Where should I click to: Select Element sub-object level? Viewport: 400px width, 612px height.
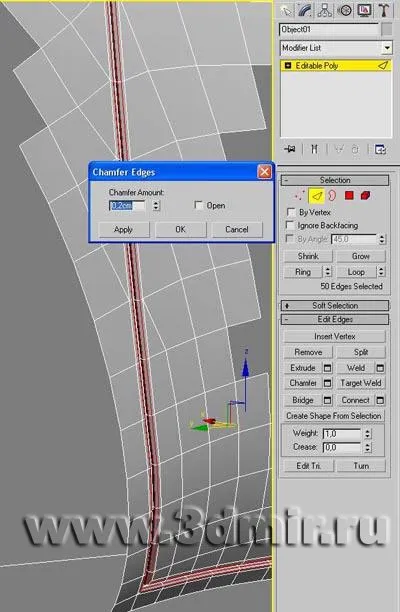click(x=366, y=196)
